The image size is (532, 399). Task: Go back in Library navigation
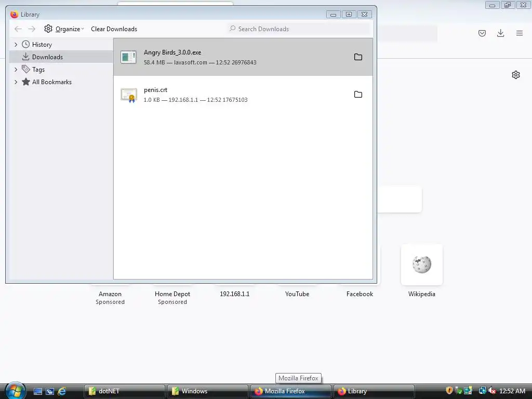[x=18, y=29]
